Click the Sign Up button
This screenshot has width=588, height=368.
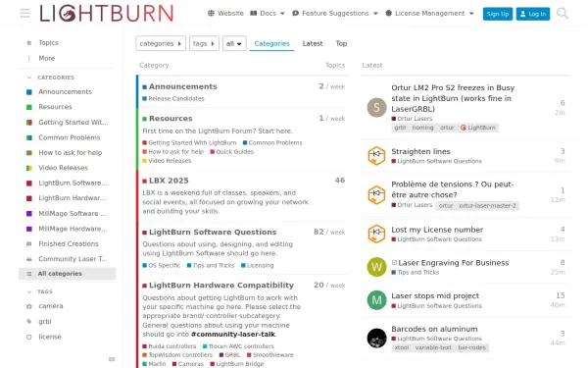[497, 14]
